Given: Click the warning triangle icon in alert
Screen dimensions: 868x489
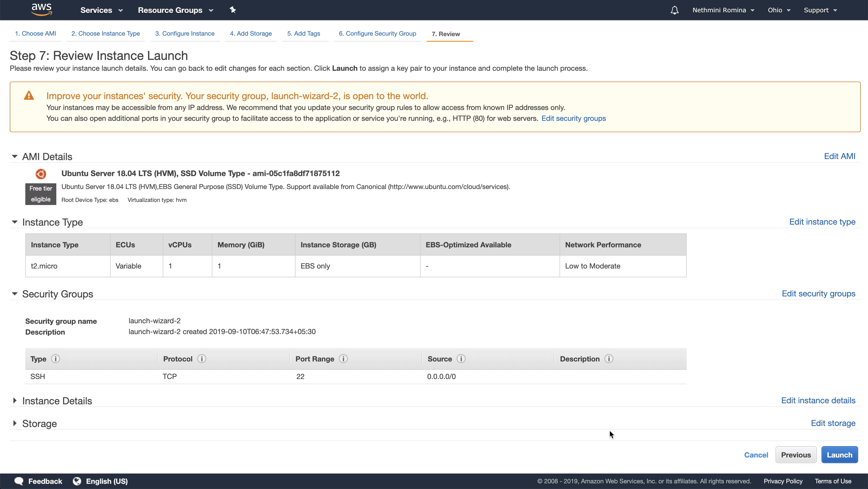Looking at the screenshot, I should click(x=29, y=96).
